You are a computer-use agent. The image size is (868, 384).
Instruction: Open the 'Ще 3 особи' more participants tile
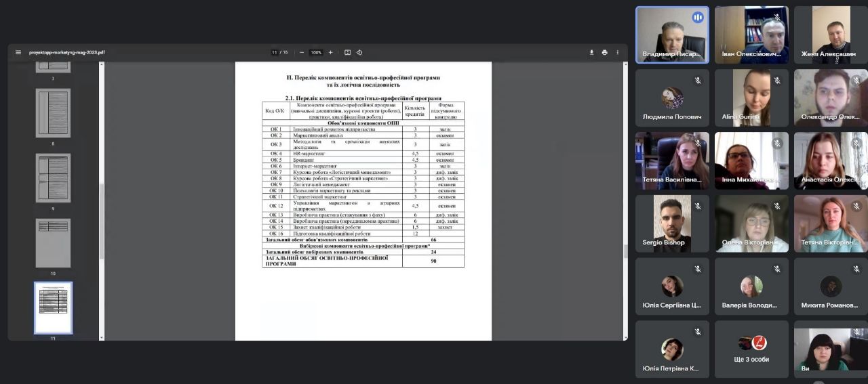click(x=751, y=349)
